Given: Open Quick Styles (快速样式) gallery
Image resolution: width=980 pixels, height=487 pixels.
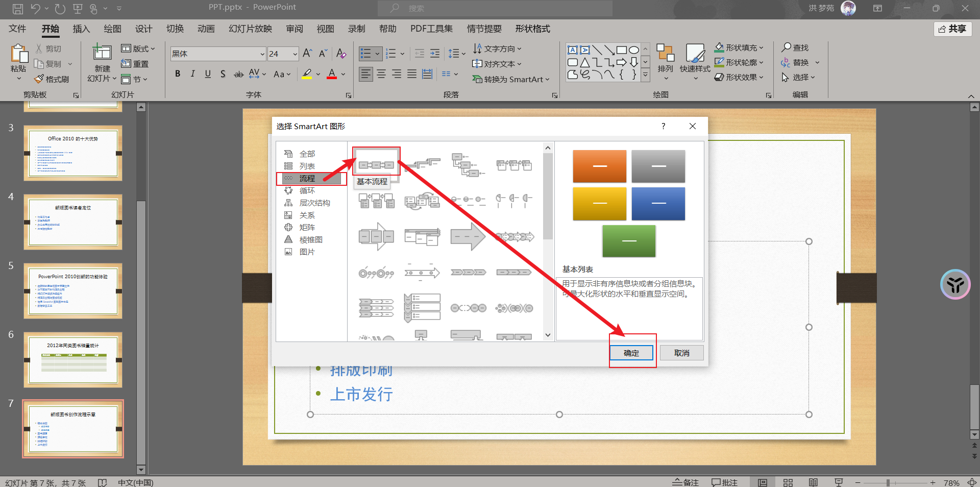Looking at the screenshot, I should pyautogui.click(x=695, y=62).
